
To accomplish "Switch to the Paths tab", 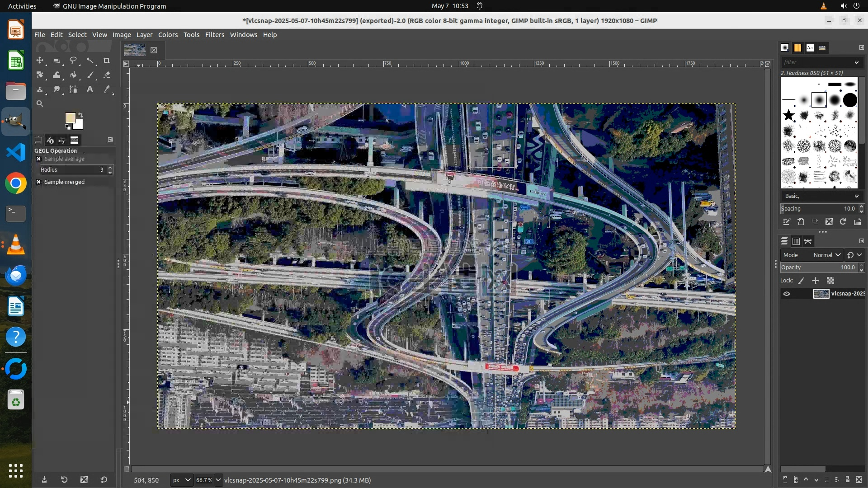I will click(808, 241).
